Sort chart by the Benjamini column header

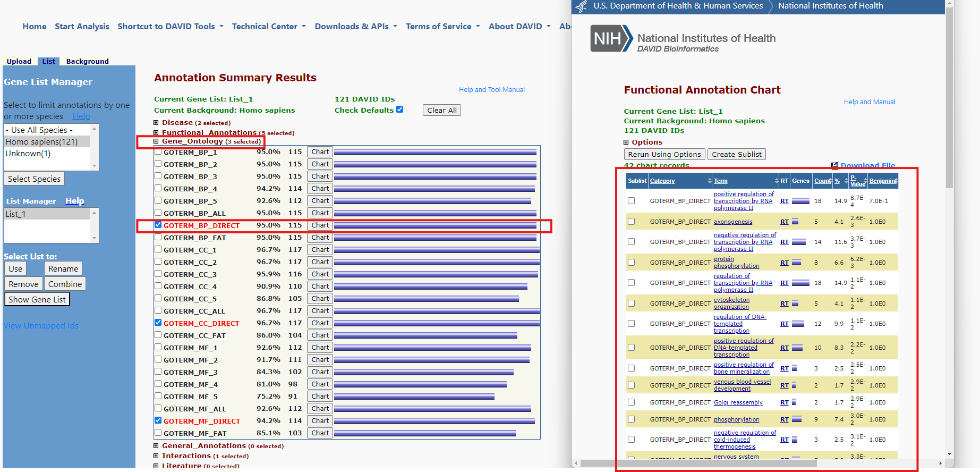(x=882, y=181)
